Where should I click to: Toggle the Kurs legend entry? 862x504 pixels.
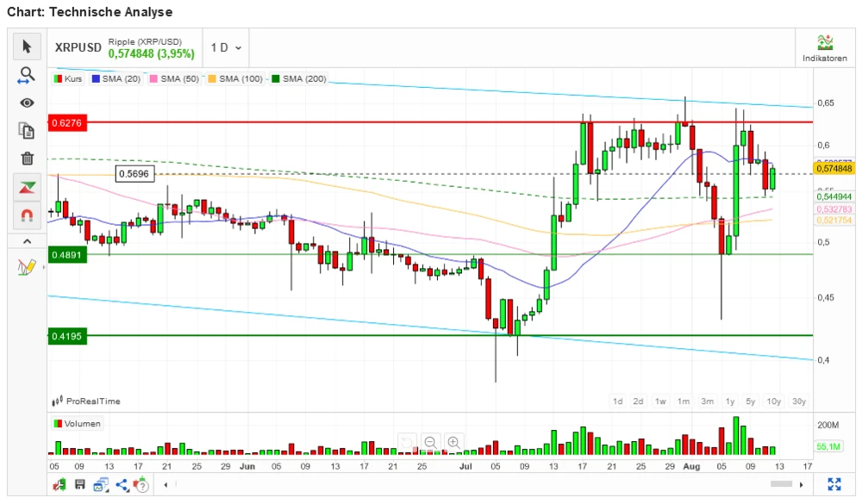pyautogui.click(x=67, y=78)
